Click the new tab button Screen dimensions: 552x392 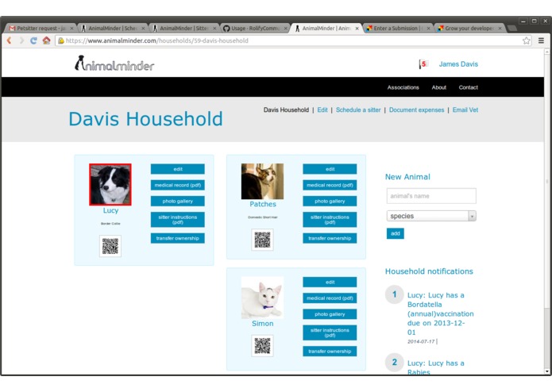click(512, 28)
